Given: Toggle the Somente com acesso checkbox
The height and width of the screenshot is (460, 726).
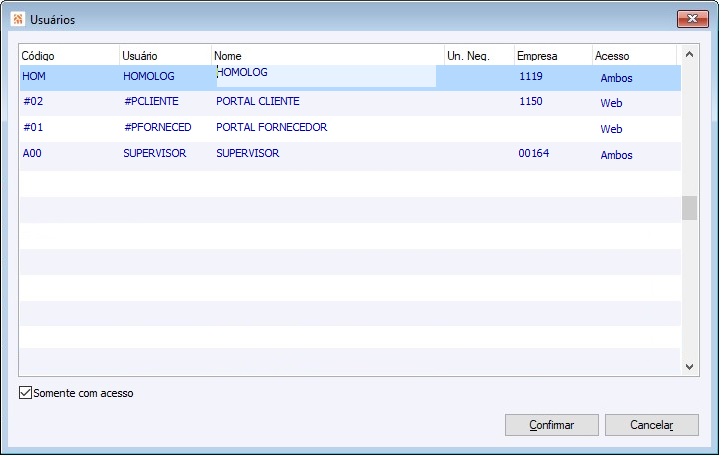Looking at the screenshot, I should pos(25,393).
